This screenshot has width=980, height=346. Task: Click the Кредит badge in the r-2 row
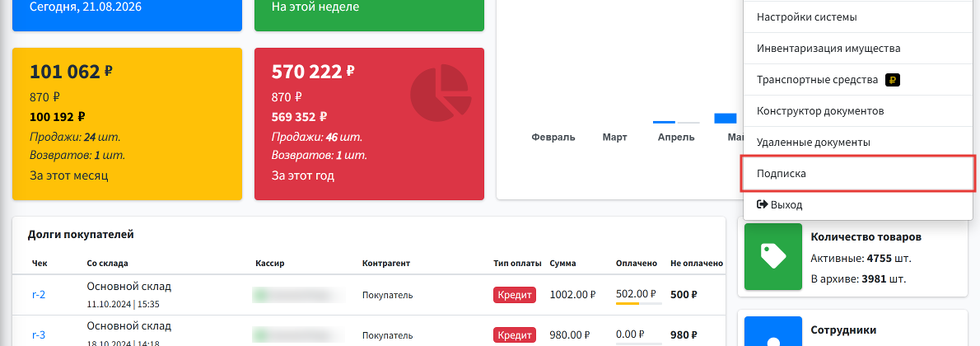pyautogui.click(x=515, y=295)
